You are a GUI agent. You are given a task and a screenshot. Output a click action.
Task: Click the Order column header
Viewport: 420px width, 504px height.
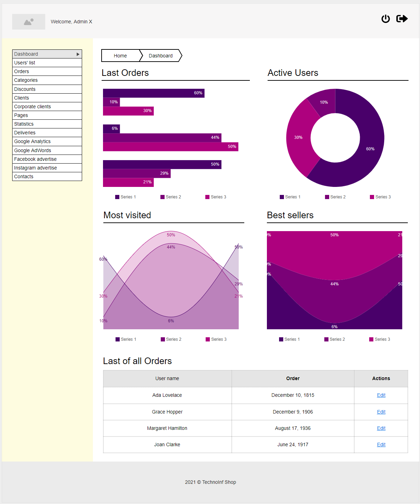click(x=293, y=378)
